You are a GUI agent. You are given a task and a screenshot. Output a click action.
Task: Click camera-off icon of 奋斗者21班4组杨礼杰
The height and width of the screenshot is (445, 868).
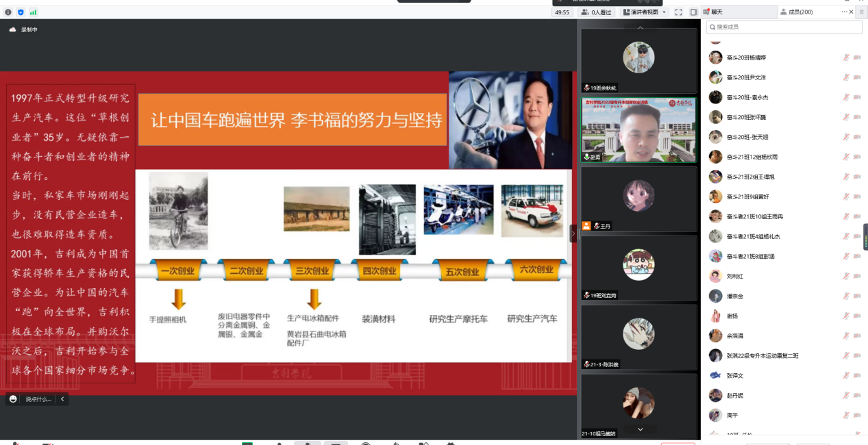pos(857,236)
